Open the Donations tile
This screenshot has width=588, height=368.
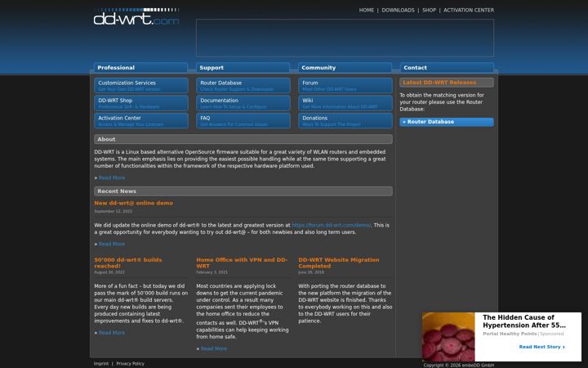[x=345, y=120]
